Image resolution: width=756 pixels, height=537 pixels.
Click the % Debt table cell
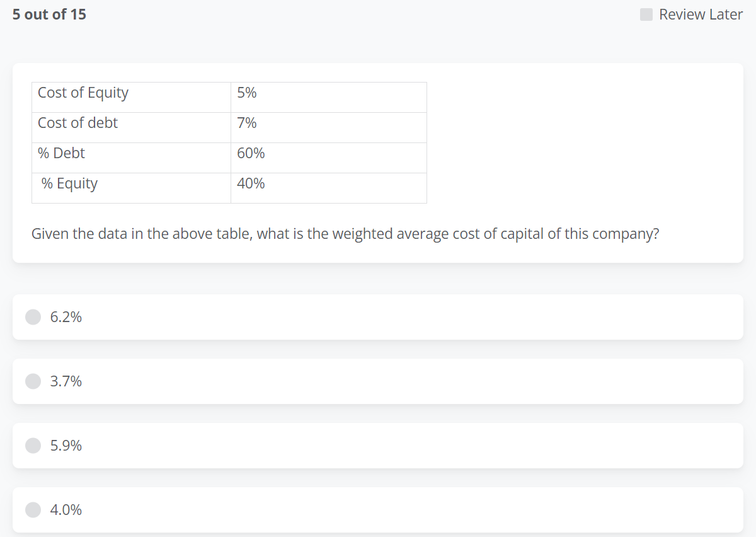61,153
